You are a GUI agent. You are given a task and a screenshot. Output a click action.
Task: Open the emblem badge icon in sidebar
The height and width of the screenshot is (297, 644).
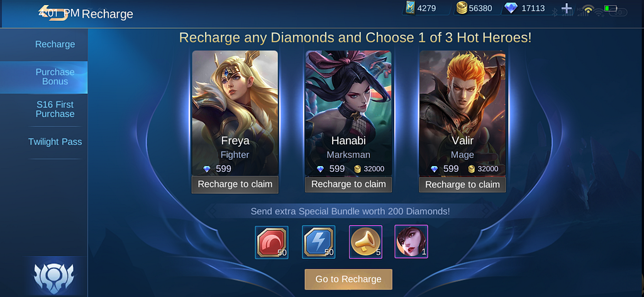[55, 276]
